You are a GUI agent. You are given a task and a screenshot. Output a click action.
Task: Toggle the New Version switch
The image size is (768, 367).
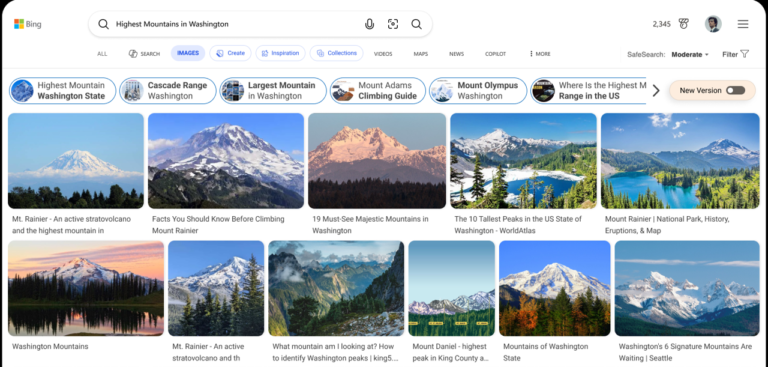click(x=735, y=90)
